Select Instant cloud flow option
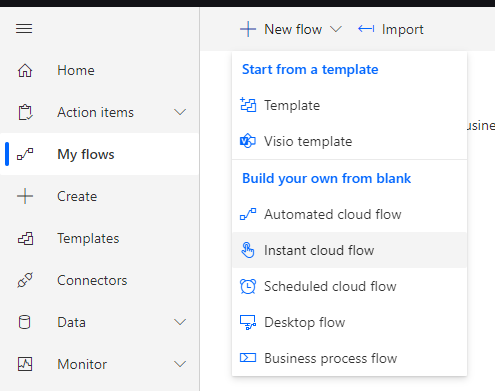This screenshot has width=495, height=391. (349, 250)
